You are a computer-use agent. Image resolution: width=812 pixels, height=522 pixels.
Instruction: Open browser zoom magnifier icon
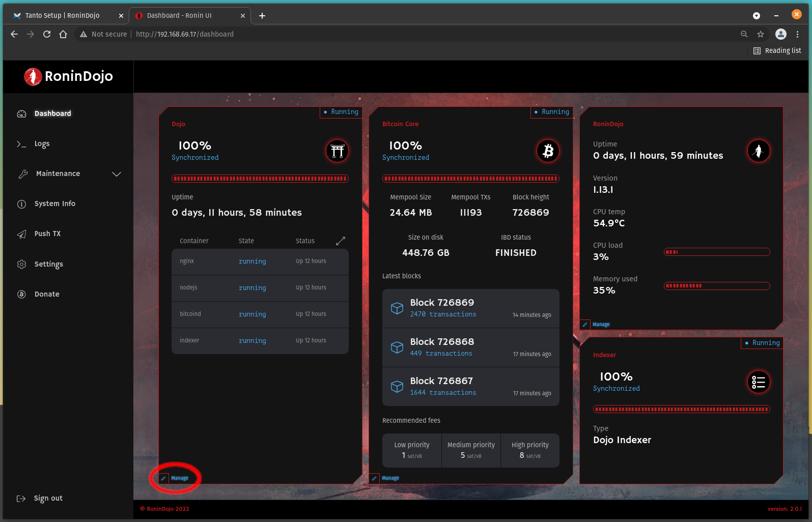[744, 34]
